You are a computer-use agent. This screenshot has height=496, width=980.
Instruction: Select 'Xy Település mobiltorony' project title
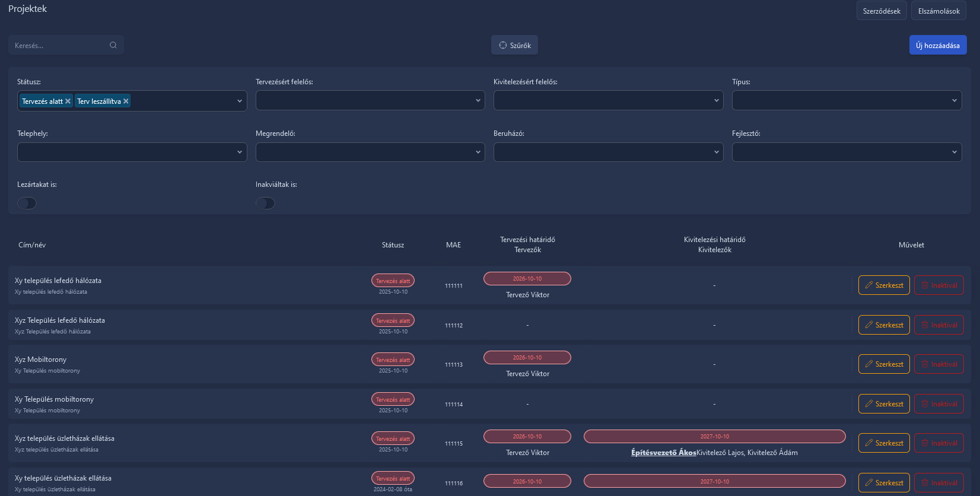(54, 399)
